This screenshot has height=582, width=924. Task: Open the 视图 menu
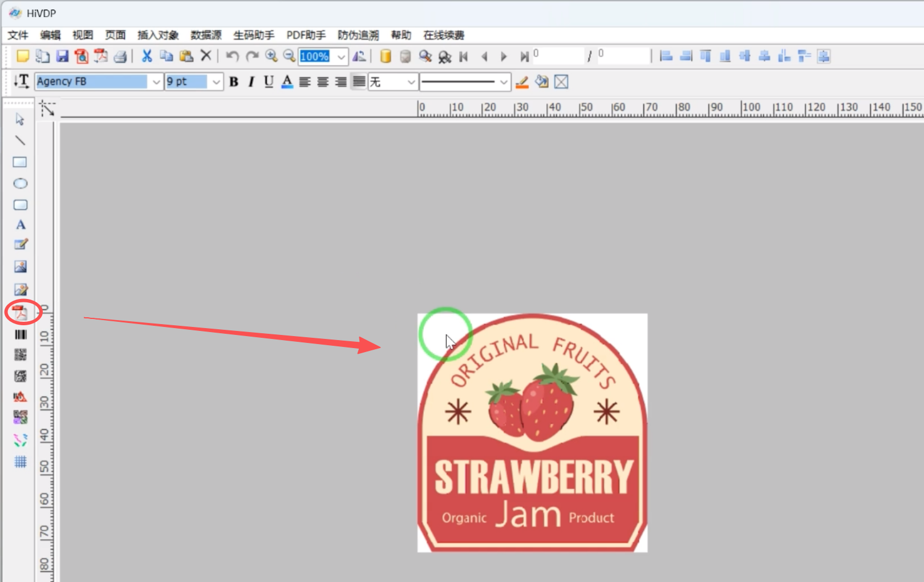point(83,35)
